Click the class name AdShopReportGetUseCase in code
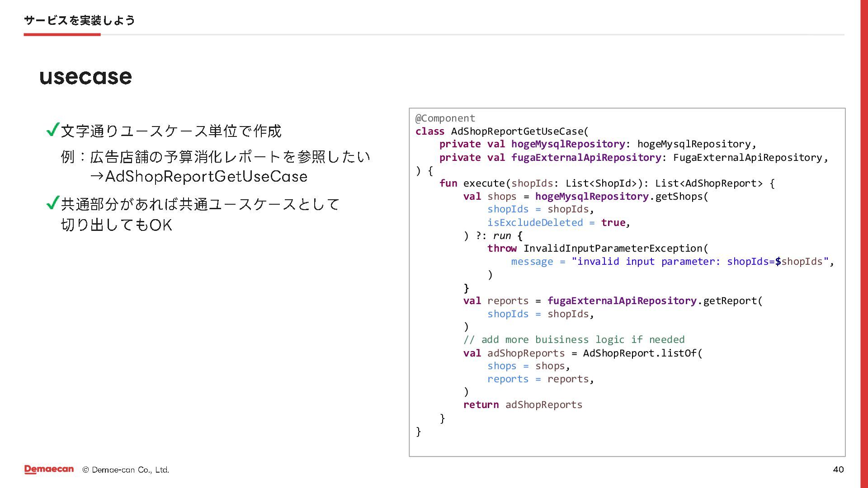 coord(517,131)
